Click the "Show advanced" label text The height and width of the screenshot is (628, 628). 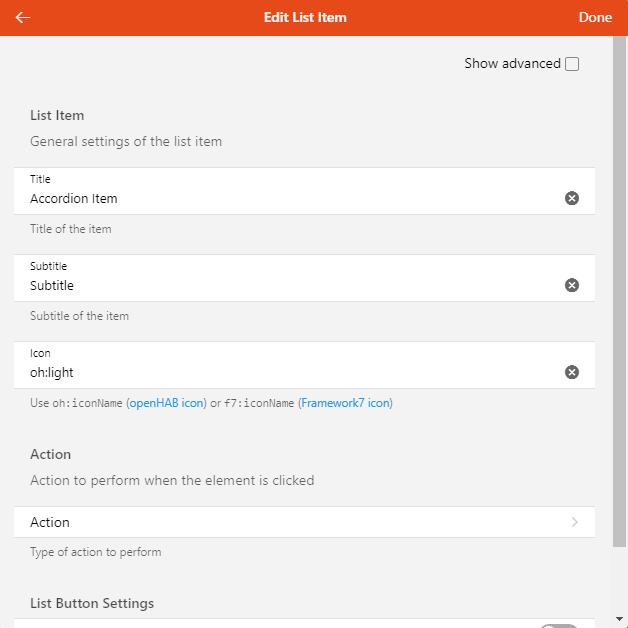pos(512,64)
